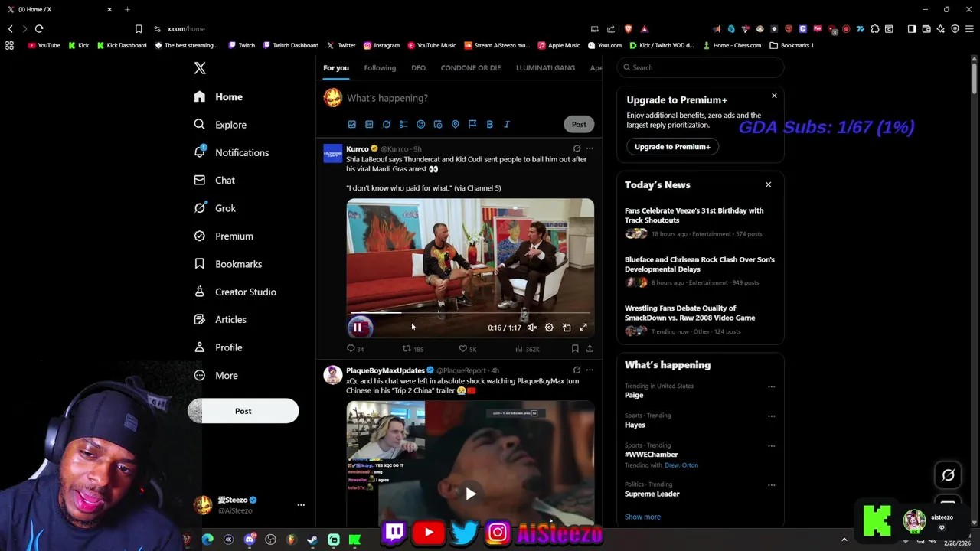Open Articles from the sidebar
The width and height of the screenshot is (980, 551).
[220, 320]
